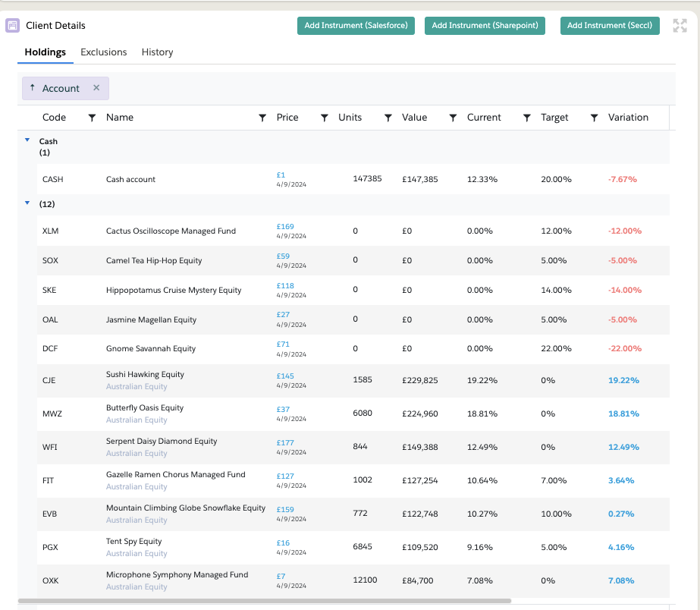Screen dimensions: 700x610
Task: Remove the Account grouping chip
Action: point(96,88)
